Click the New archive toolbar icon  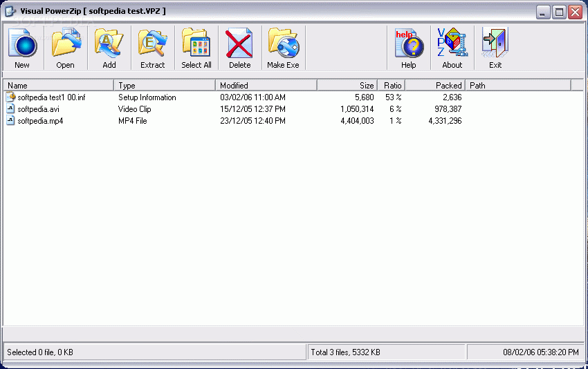23,44
